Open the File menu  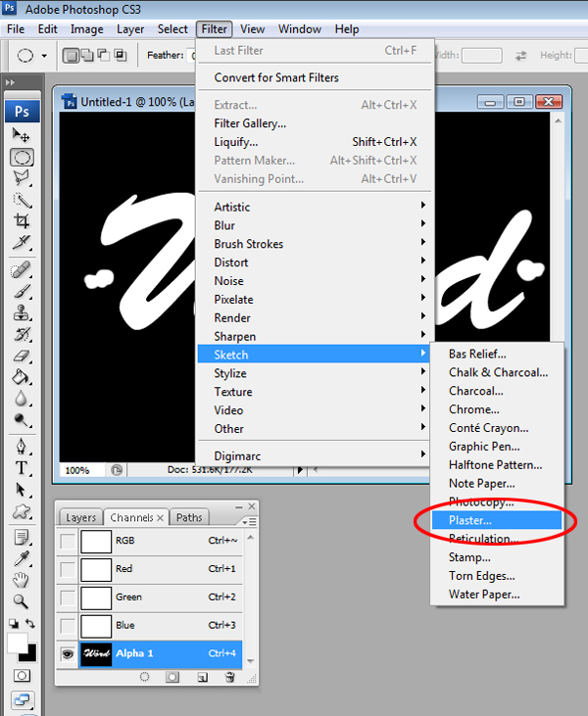(16, 29)
